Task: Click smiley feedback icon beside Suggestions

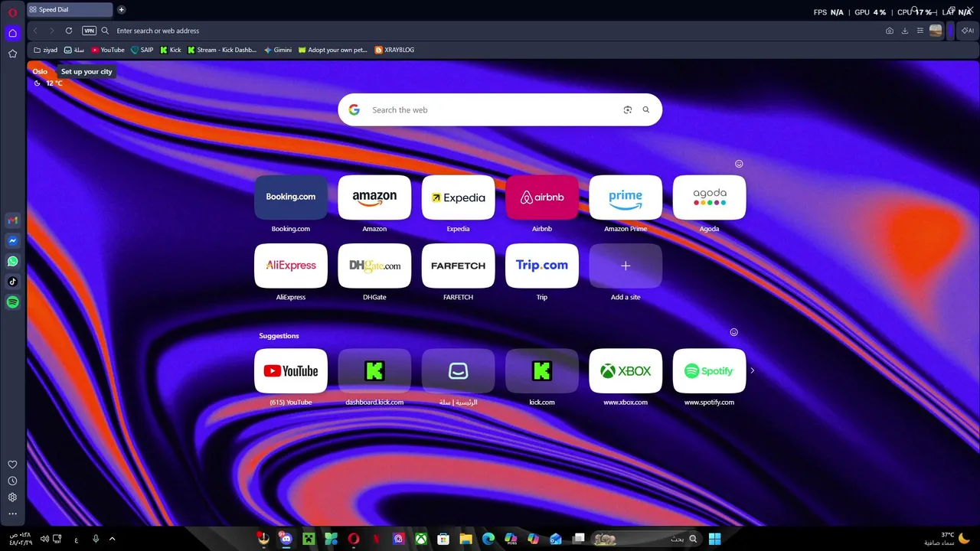Action: coord(733,332)
